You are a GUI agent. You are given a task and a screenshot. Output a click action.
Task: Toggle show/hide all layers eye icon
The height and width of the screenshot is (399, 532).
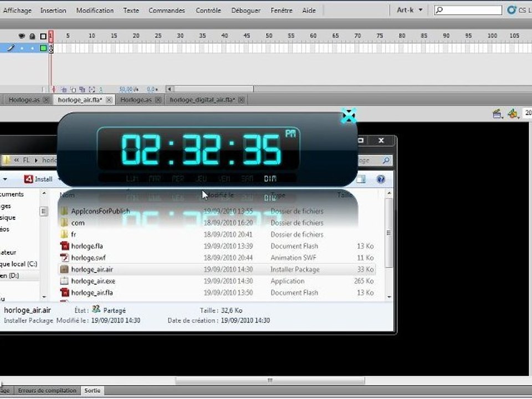click(22, 36)
